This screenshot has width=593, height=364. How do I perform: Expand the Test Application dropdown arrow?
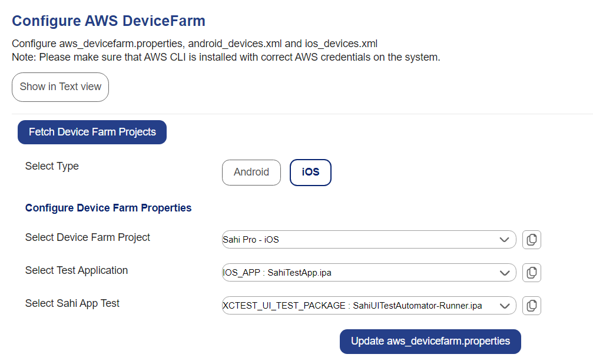tap(504, 273)
